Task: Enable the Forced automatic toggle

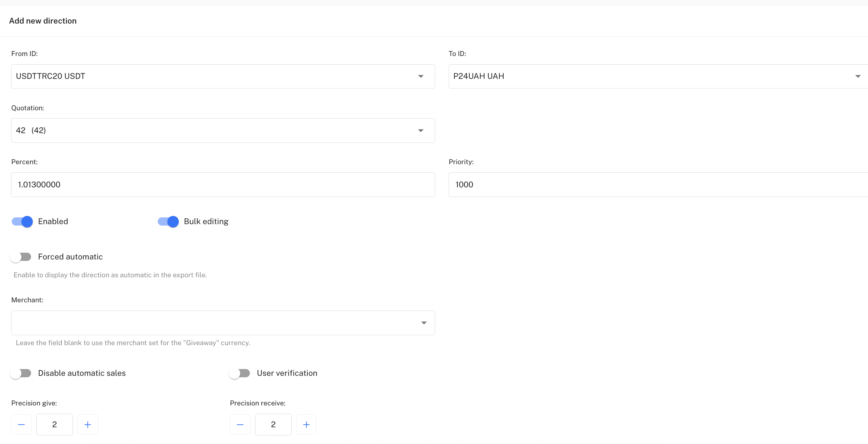Action: 21,257
